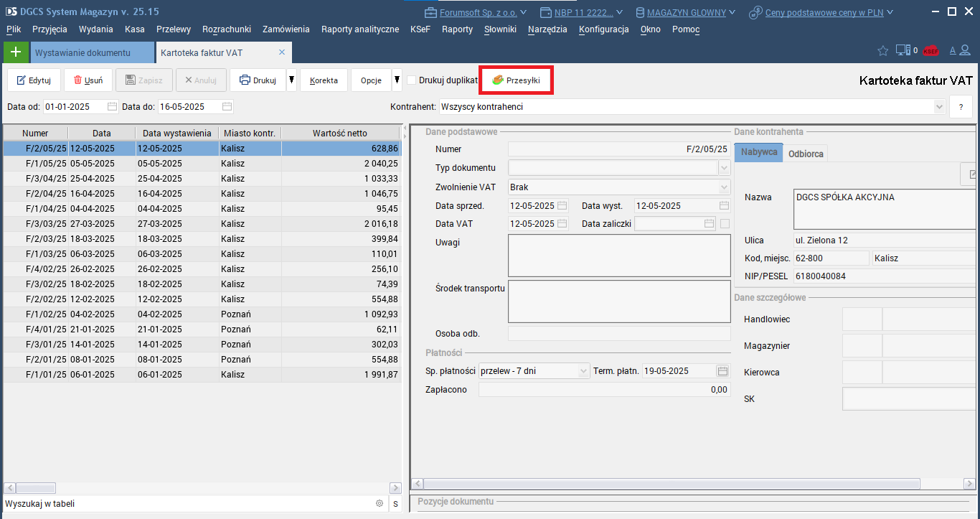This screenshot has width=980, height=519.
Task: Click the green plus new tab icon
Action: pos(16,52)
